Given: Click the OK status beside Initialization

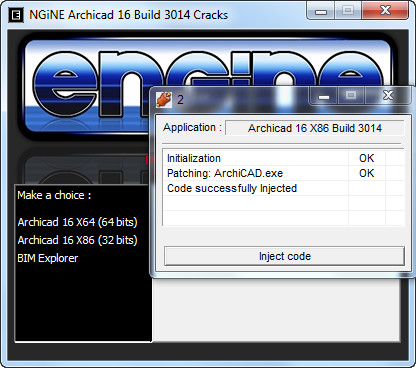Looking at the screenshot, I should [x=367, y=158].
